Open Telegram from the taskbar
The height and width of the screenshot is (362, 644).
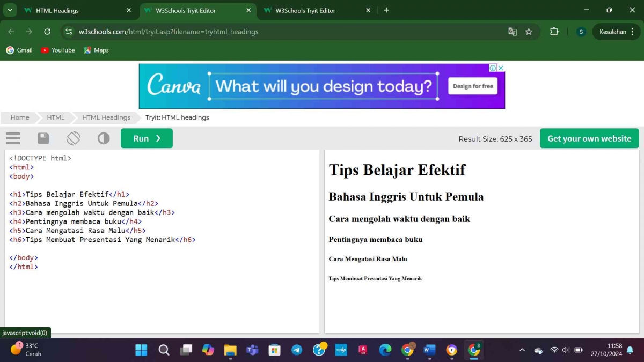pos(297,350)
